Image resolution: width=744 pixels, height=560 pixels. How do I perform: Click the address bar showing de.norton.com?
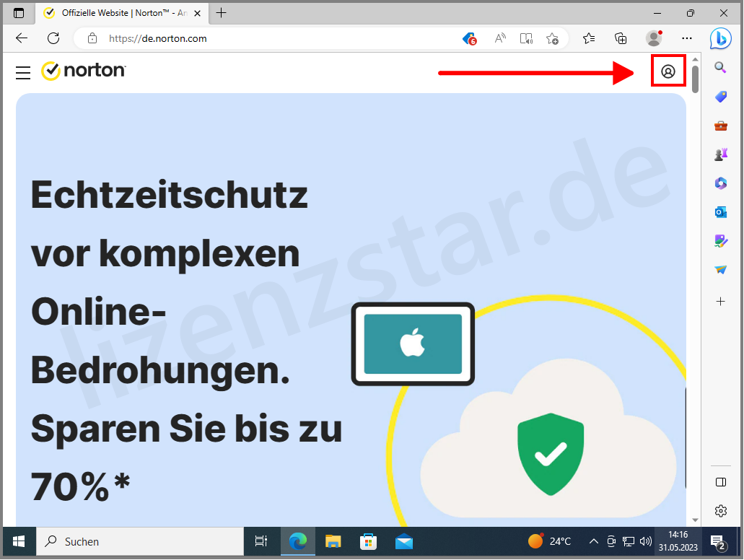[x=274, y=38]
